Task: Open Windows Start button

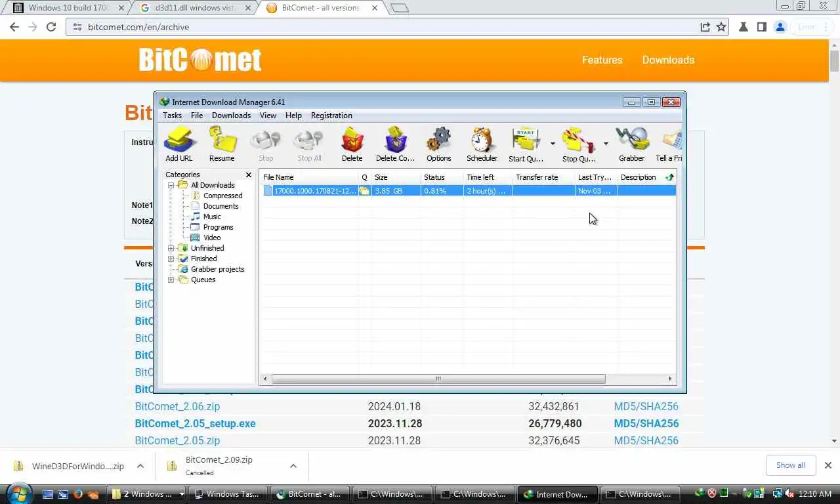Action: [x=18, y=493]
